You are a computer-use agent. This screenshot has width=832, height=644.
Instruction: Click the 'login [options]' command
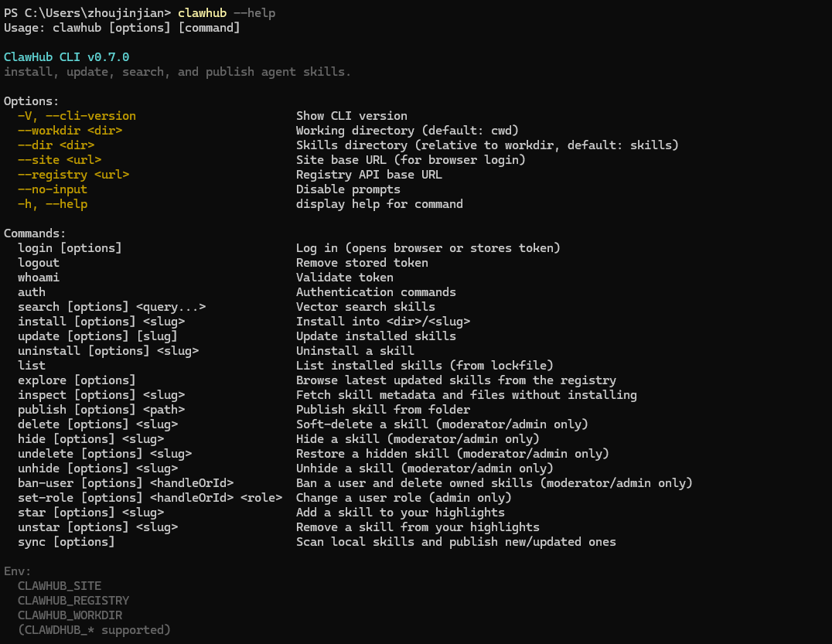point(70,248)
